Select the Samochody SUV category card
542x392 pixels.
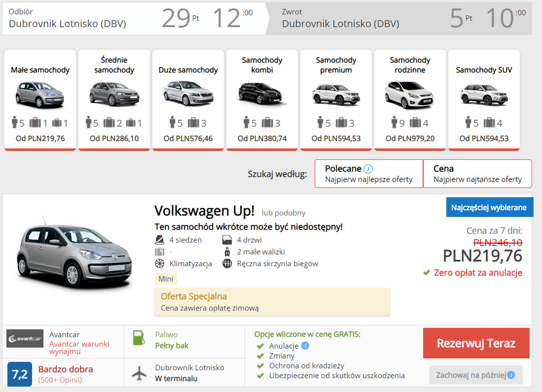click(484, 100)
